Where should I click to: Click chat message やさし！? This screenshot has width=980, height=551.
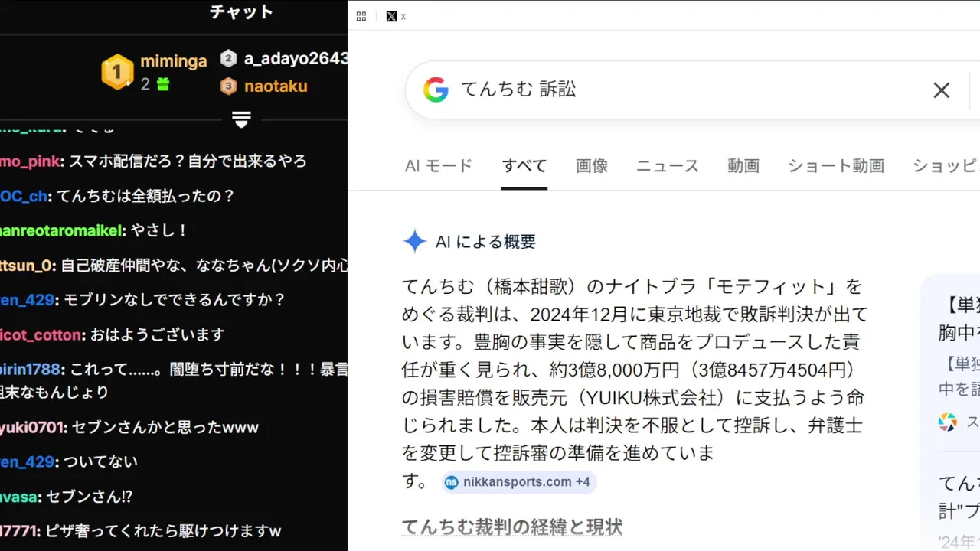point(159,230)
